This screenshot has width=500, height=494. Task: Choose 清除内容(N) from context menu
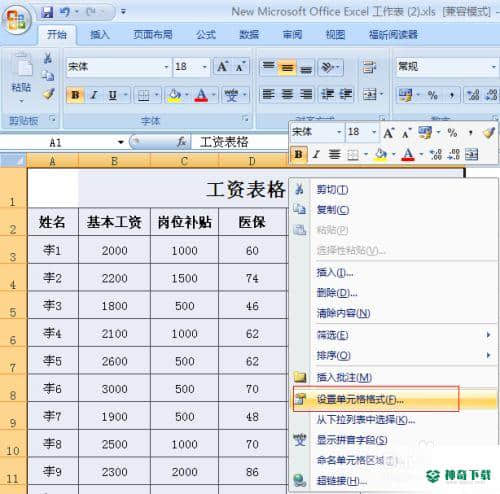393,313
